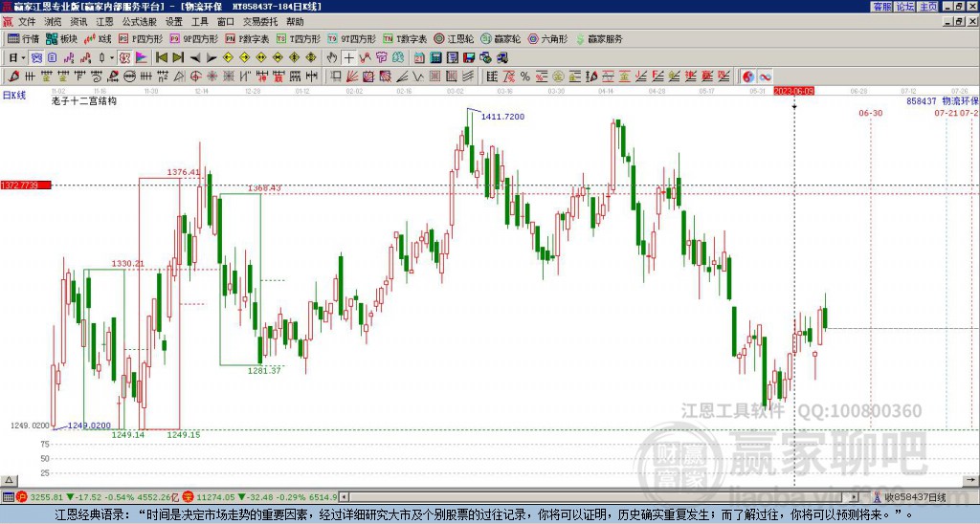Click the 老子十二宫结构 chart title
The height and width of the screenshot is (524, 980).
click(x=84, y=100)
